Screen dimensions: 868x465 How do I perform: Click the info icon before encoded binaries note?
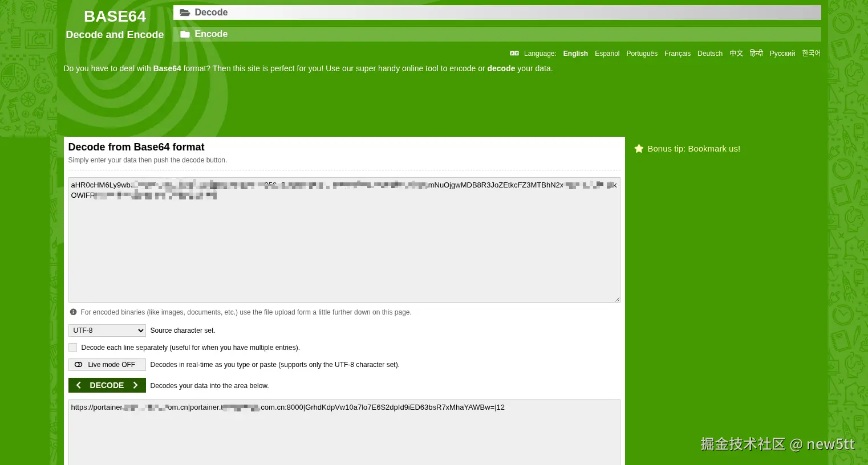click(x=73, y=312)
